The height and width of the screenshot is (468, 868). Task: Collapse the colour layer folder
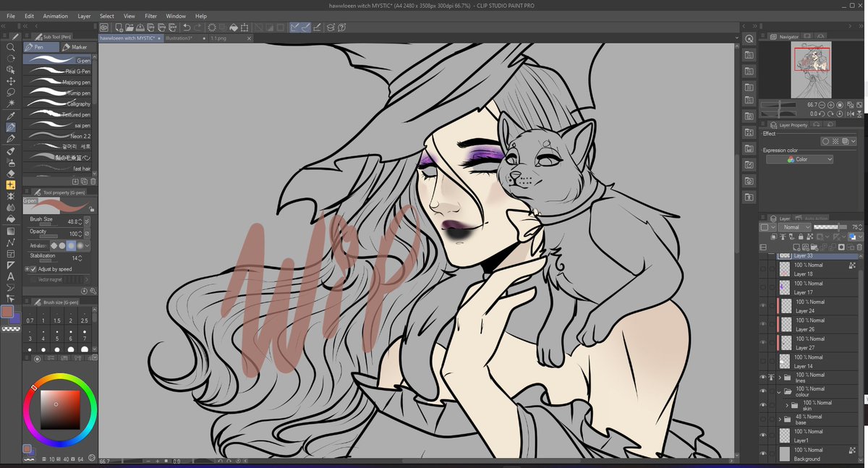coord(780,391)
